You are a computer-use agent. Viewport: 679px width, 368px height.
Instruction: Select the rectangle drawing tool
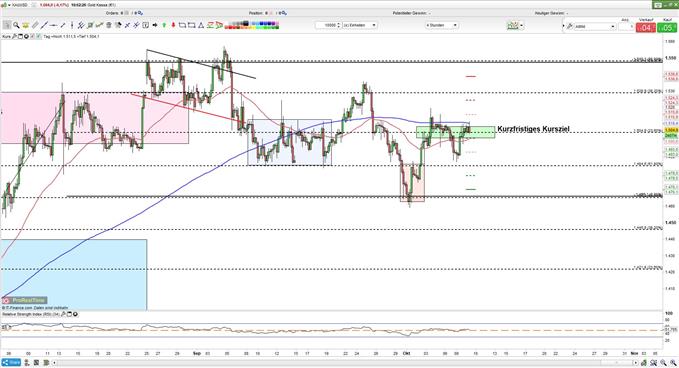tap(182, 25)
